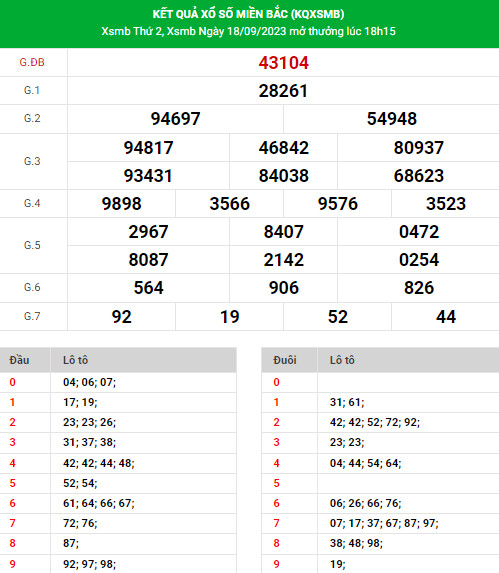Viewport: 499px width, 573px height.
Task: Click the Xsmb Thứ 2 date subtitle
Action: (x=248, y=31)
